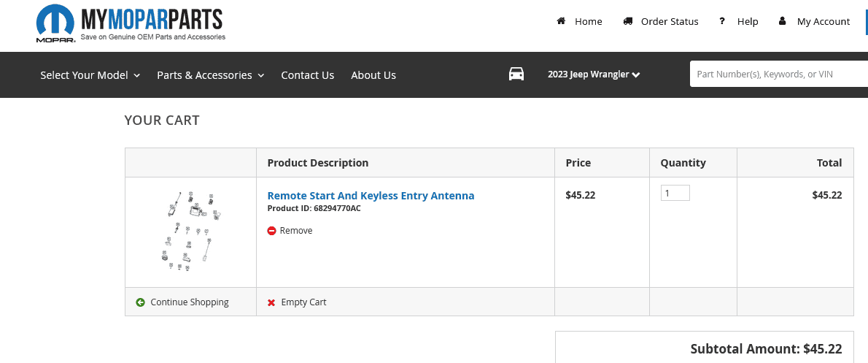Click the Home house icon
Viewport: 868px width, 363px height.
tap(561, 21)
